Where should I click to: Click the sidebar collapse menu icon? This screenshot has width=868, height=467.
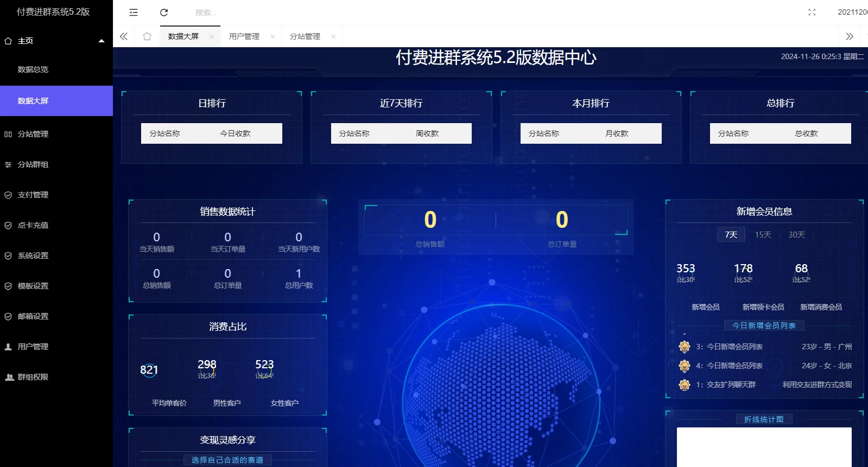pyautogui.click(x=134, y=12)
